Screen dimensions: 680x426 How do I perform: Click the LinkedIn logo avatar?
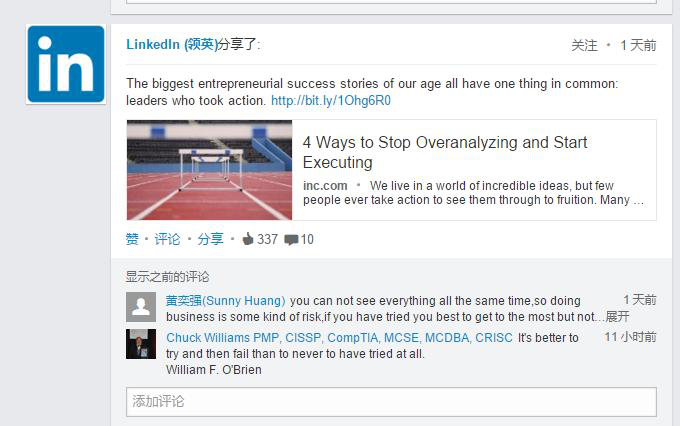coord(66,64)
